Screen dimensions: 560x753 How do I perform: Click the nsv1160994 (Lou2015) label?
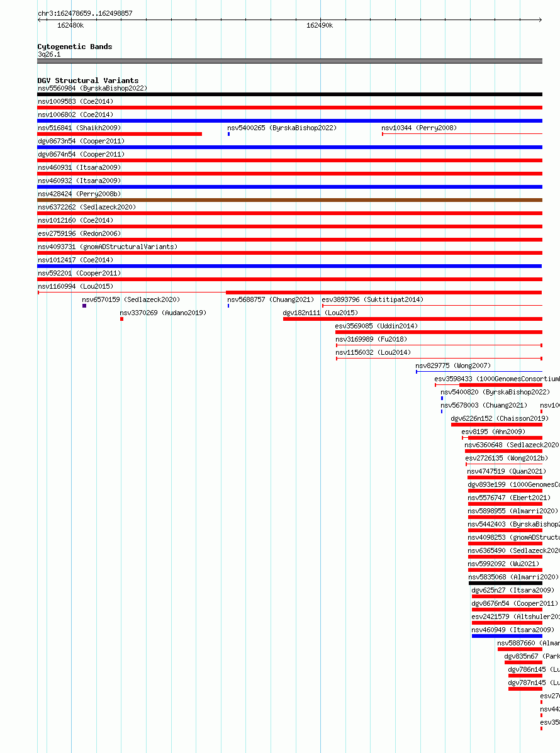(76, 286)
